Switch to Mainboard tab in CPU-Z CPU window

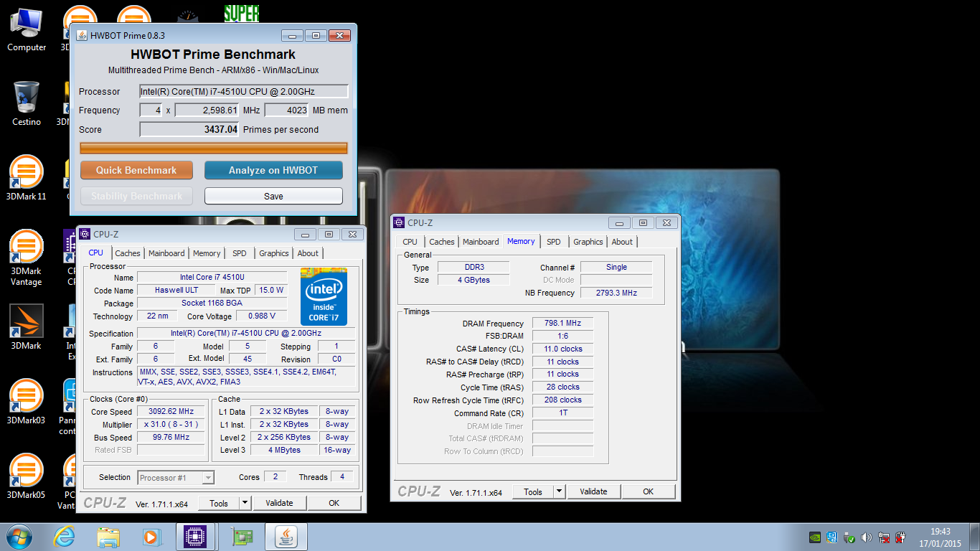tap(166, 253)
